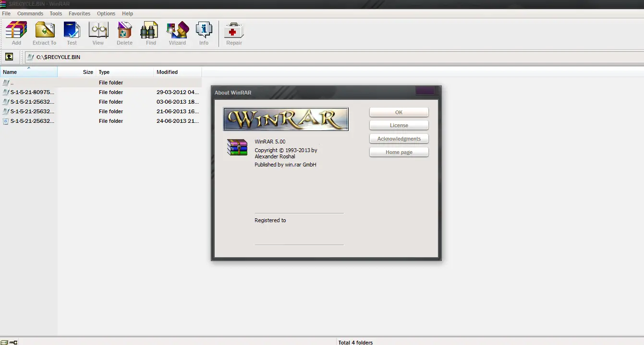Click "Published by win.rar GmbH" text

pyautogui.click(x=285, y=165)
